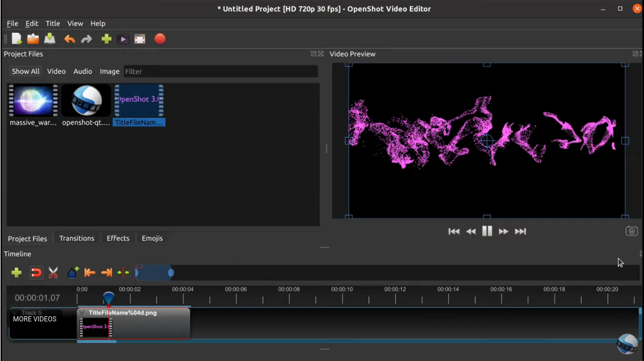Switch to the Transitions tab
This screenshot has width=644, height=361.
coord(77,238)
